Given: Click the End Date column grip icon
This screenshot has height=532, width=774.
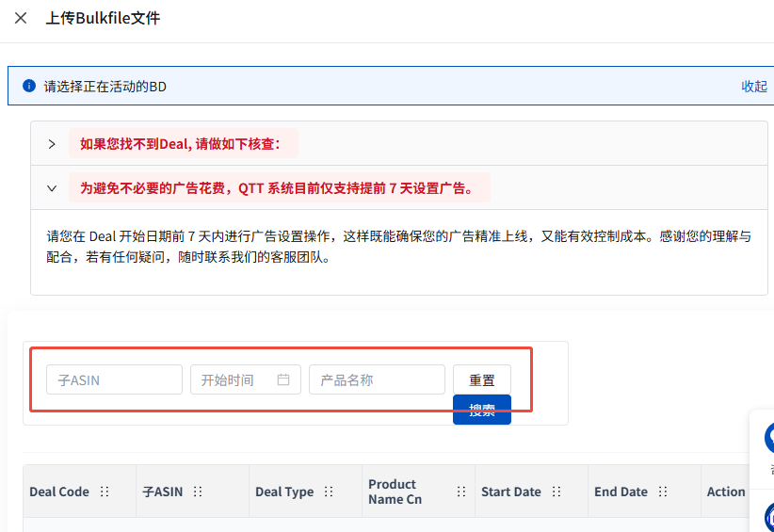Looking at the screenshot, I should (x=663, y=492).
